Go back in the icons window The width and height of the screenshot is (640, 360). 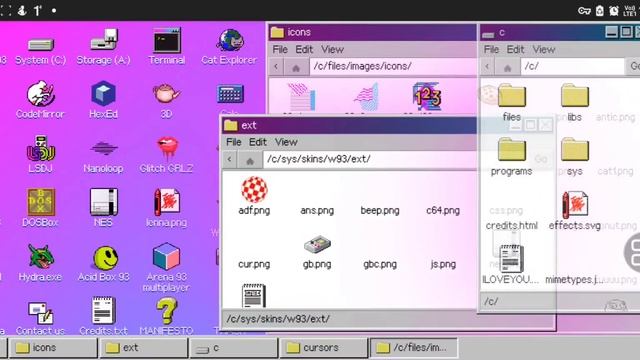point(276,67)
